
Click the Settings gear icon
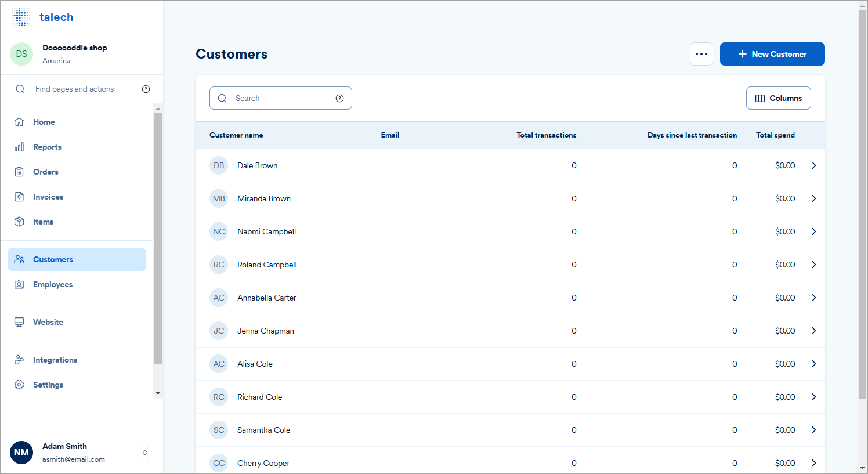(x=19, y=385)
